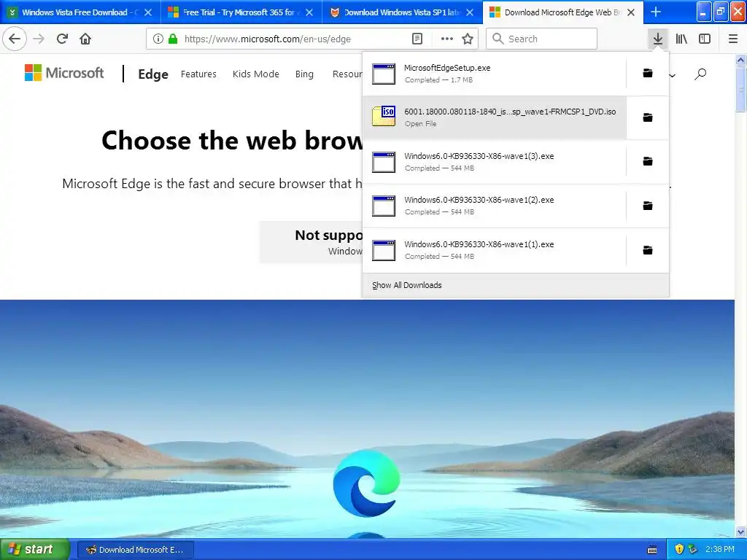Switch to Windows Vista Free Download tab
Viewport: 747px width, 560px height.
pos(75,12)
